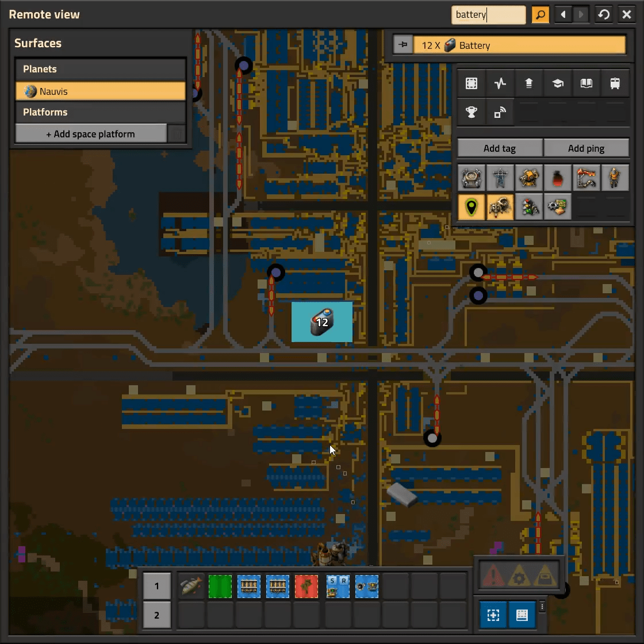Image resolution: width=644 pixels, height=644 pixels.
Task: Toggle rail signal states overlay
Action: coord(528,207)
